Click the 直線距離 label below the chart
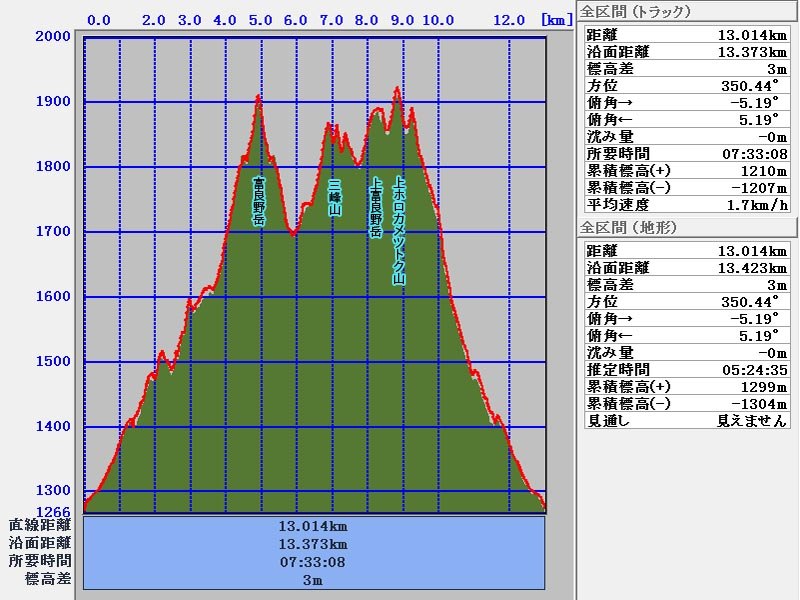Image resolution: width=800 pixels, height=600 pixels. tap(41, 525)
